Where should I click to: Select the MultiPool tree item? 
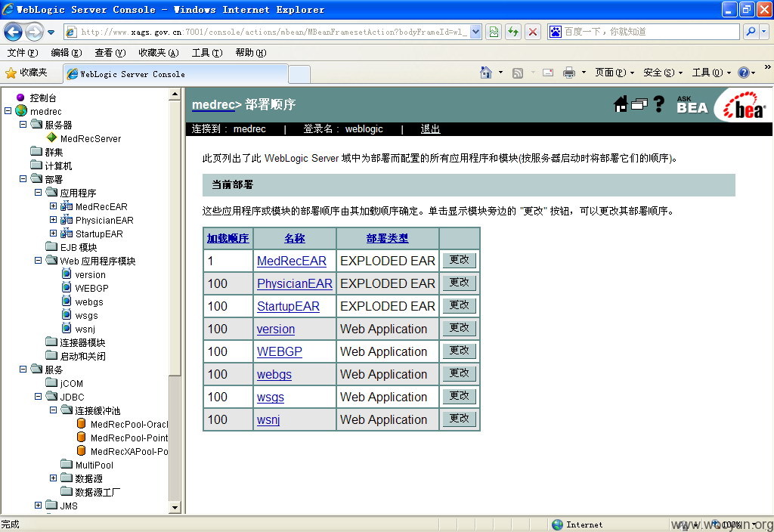94,465
